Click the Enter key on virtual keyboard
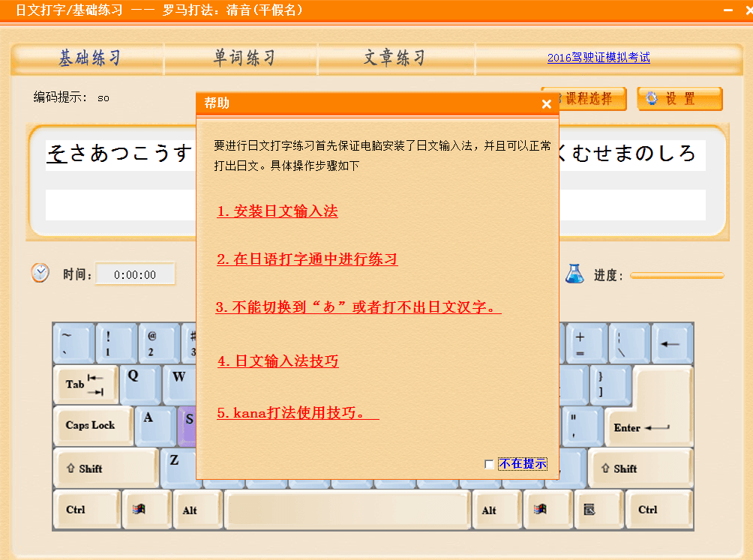The height and width of the screenshot is (560, 753). click(x=648, y=427)
